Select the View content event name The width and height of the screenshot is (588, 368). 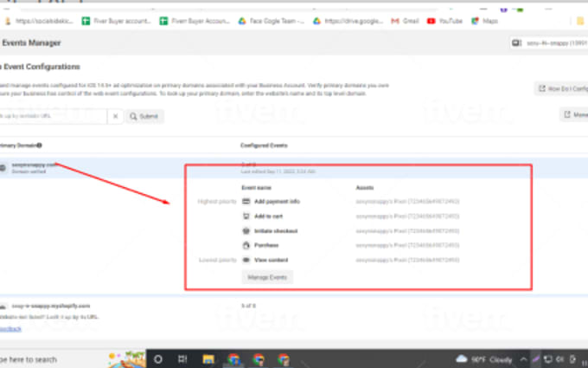point(272,260)
